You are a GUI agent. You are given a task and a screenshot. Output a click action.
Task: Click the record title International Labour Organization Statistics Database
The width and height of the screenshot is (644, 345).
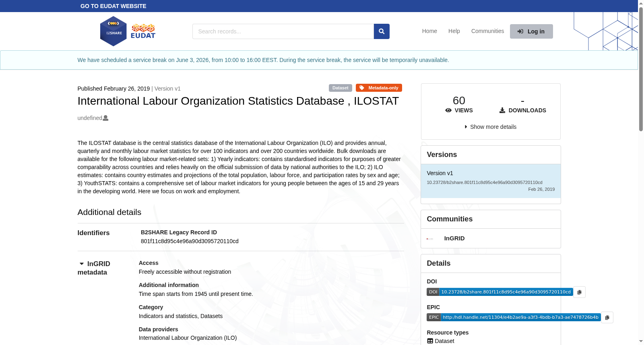click(238, 101)
